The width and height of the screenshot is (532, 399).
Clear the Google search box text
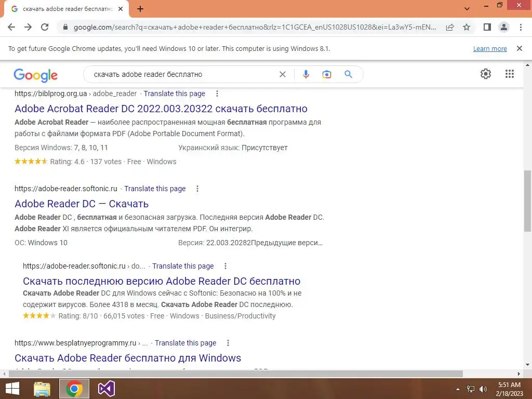pyautogui.click(x=282, y=74)
